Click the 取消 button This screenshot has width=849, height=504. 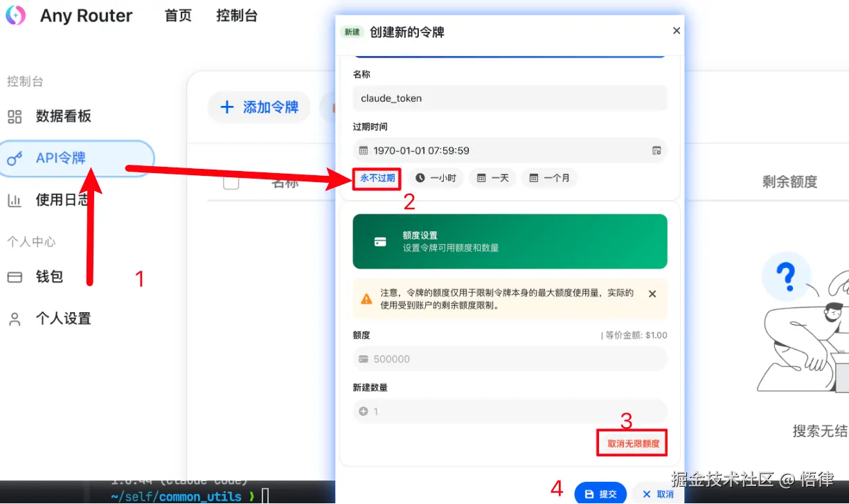[658, 494]
